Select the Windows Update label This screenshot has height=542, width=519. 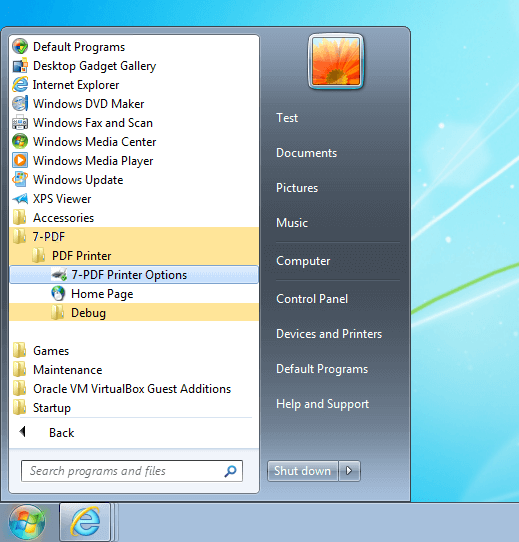(78, 180)
